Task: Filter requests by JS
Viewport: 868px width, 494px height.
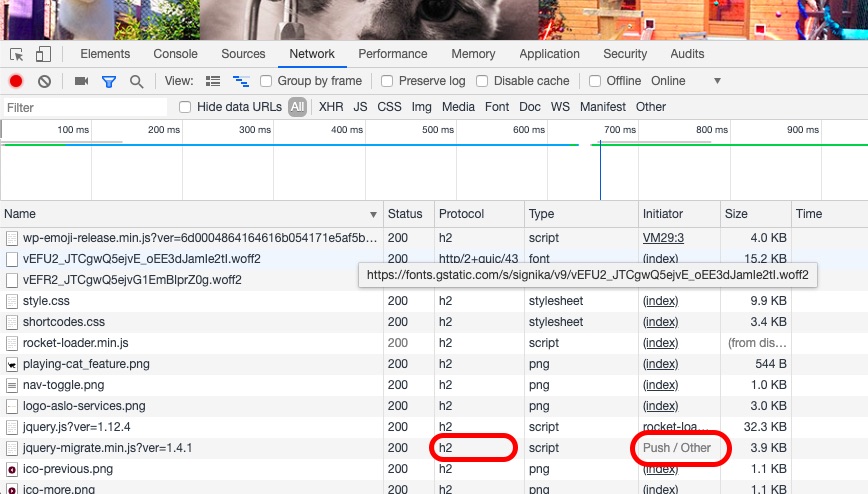Action: (x=360, y=107)
